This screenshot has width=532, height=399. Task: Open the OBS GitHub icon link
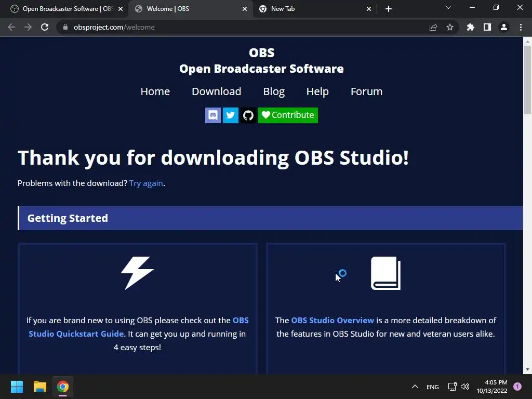(248, 115)
